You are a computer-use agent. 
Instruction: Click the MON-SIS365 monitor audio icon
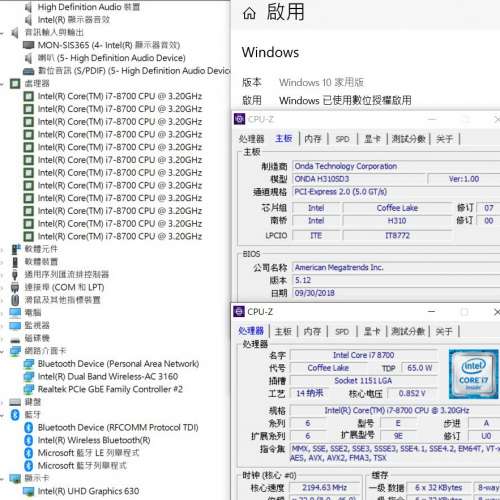pos(29,45)
